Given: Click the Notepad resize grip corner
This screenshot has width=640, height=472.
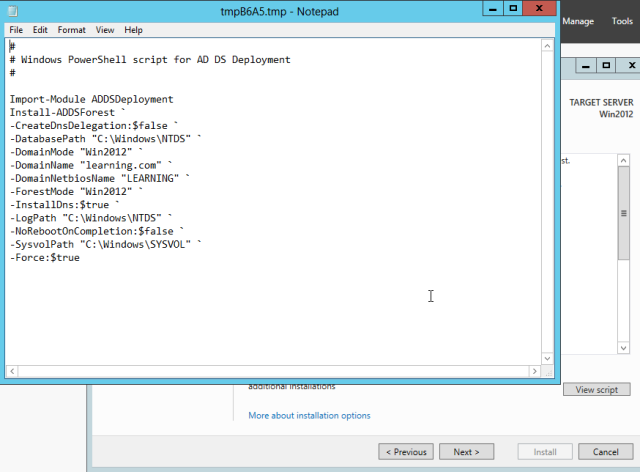Looking at the screenshot, I should (548, 372).
